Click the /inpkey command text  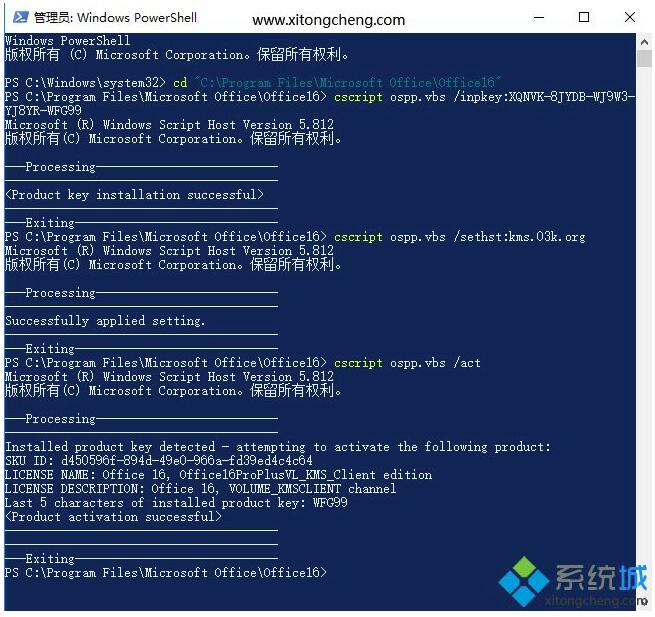pos(544,97)
